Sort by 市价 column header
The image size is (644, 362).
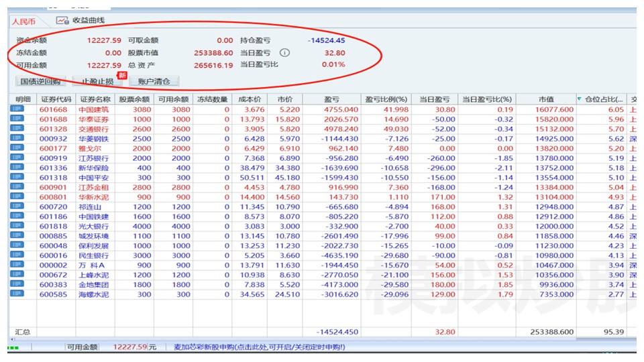pyautogui.click(x=284, y=99)
